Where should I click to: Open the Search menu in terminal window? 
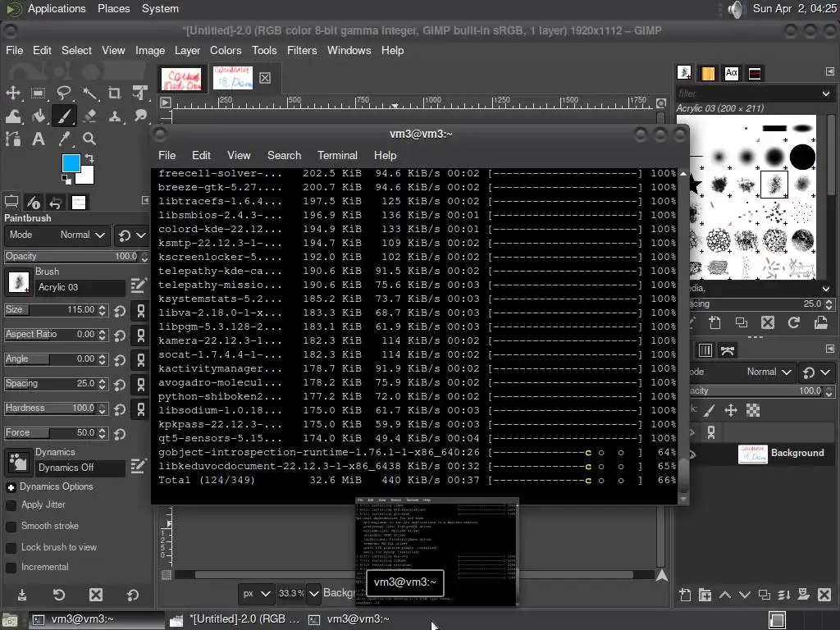[284, 155]
